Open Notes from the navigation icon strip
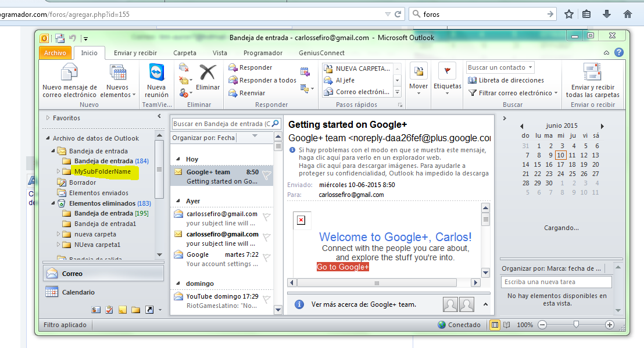Image resolution: width=644 pixels, height=348 pixels. coord(123,310)
